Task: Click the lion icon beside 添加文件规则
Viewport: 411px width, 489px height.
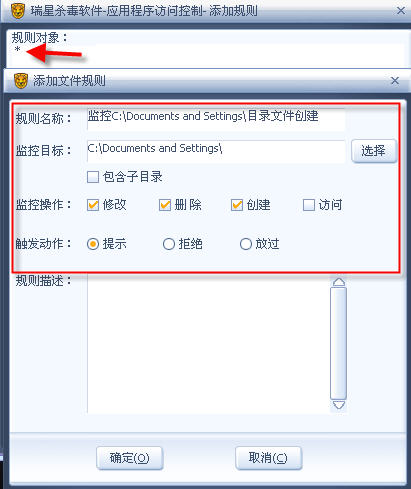Action: (x=21, y=81)
